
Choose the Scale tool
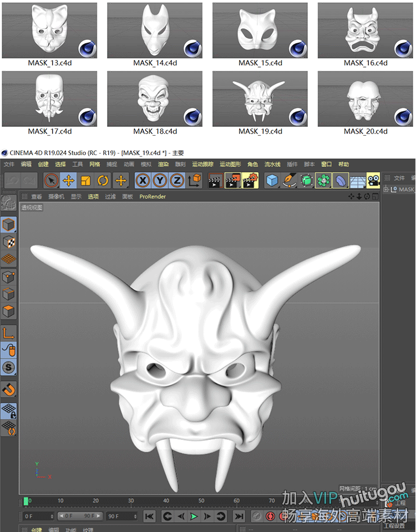(85, 181)
